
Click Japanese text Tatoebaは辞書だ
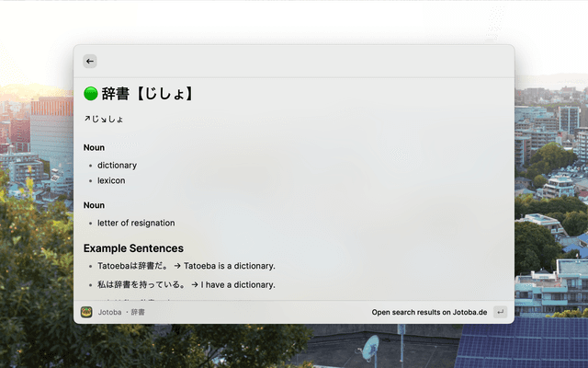133,266
